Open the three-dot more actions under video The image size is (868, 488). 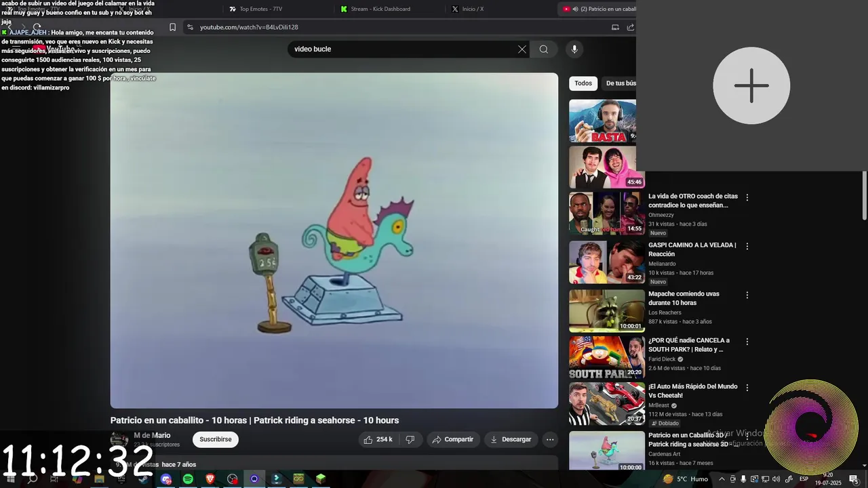(550, 439)
